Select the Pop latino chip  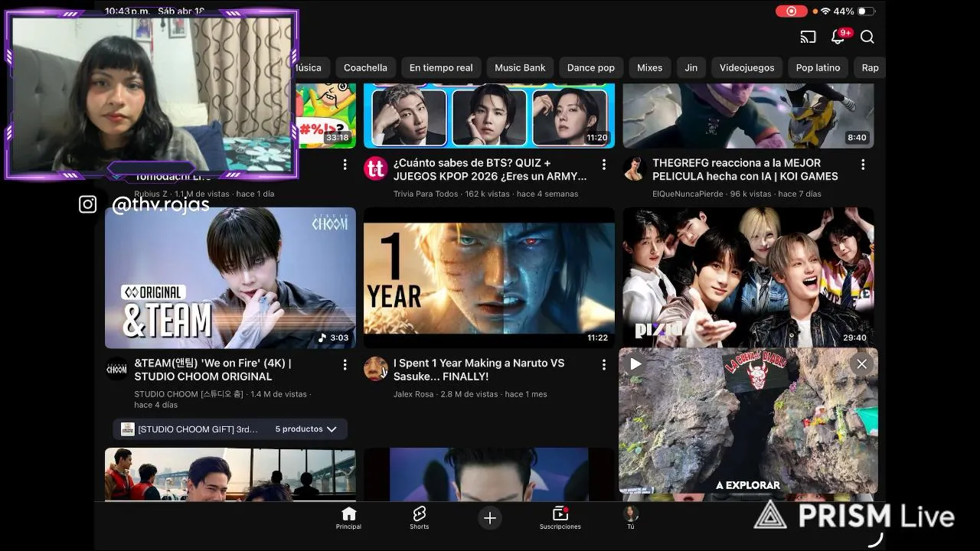click(818, 67)
